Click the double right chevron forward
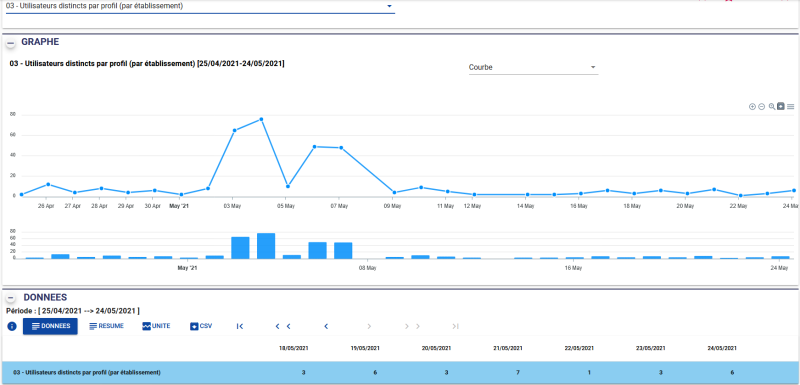Viewport: 800px width, 385px height. click(x=412, y=326)
